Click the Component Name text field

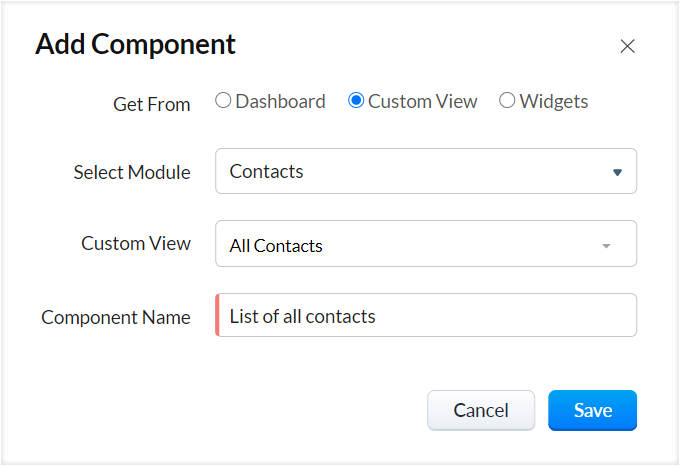[x=426, y=316]
